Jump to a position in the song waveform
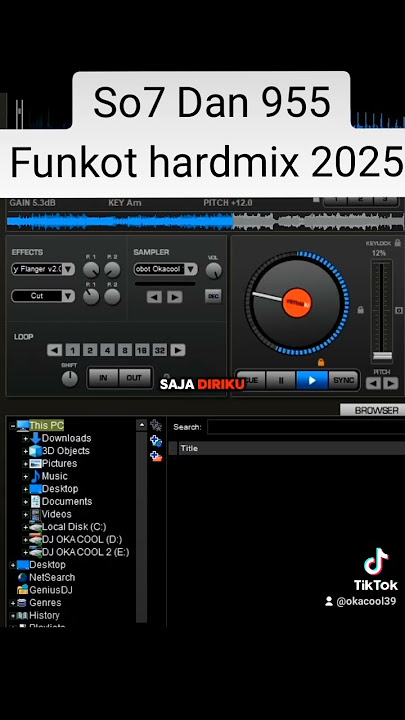The width and height of the screenshot is (405, 720). [205, 221]
